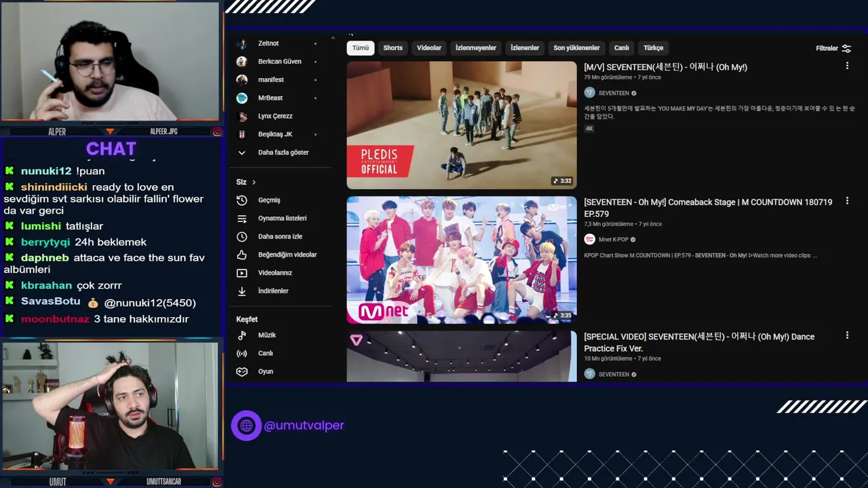Expand the Siz section chevron
Image resolution: width=868 pixels, height=488 pixels.
pos(254,182)
